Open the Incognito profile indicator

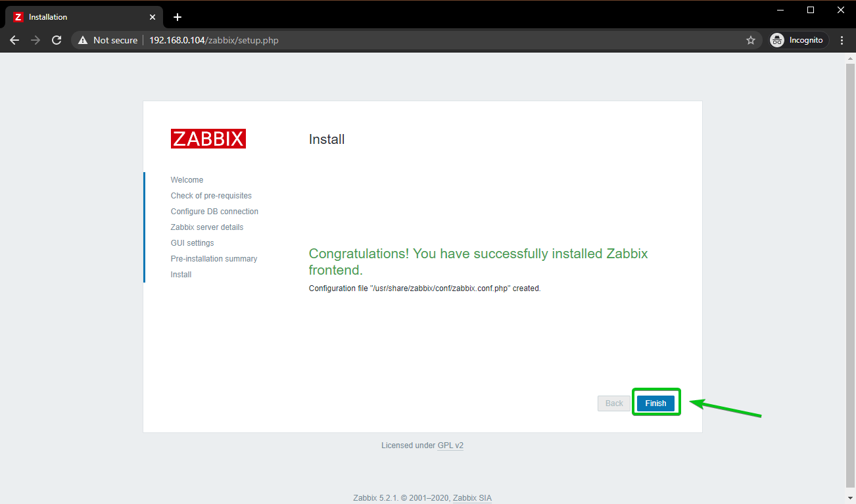click(x=799, y=40)
